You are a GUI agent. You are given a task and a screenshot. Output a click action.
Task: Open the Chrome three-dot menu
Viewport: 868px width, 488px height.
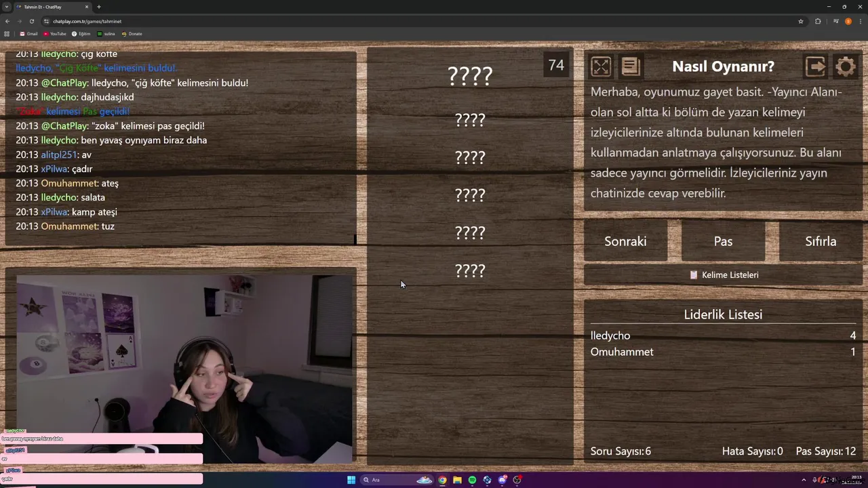[861, 21]
